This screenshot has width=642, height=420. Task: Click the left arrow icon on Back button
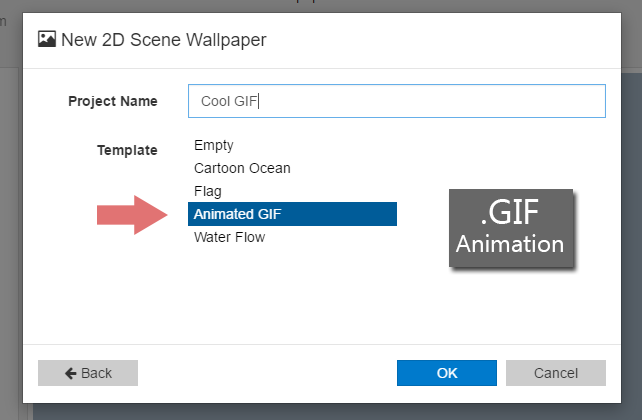pyautogui.click(x=70, y=373)
